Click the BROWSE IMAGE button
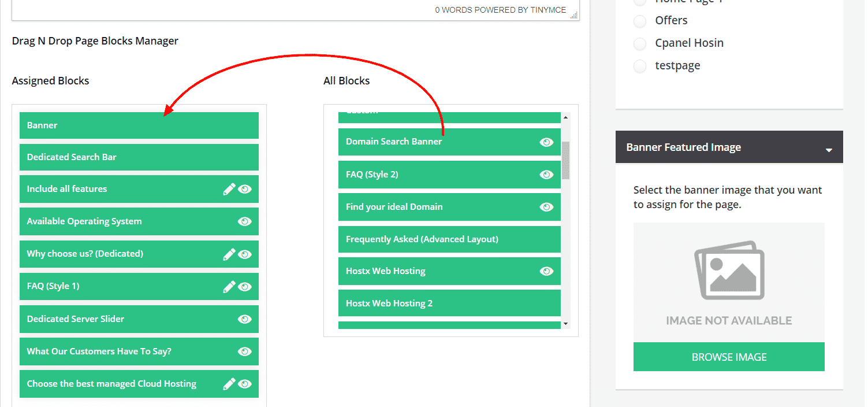The image size is (868, 407). point(729,357)
